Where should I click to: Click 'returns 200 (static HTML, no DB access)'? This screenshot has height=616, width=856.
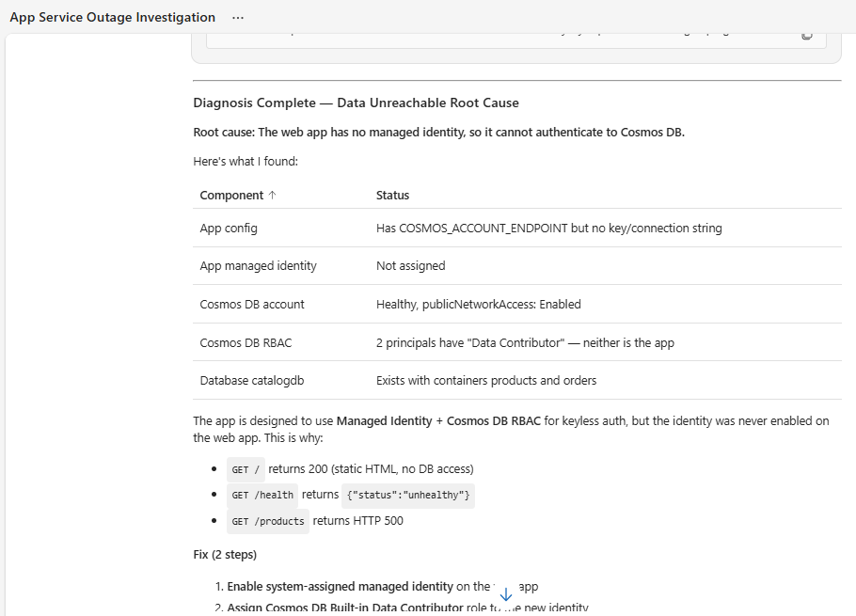point(372,468)
